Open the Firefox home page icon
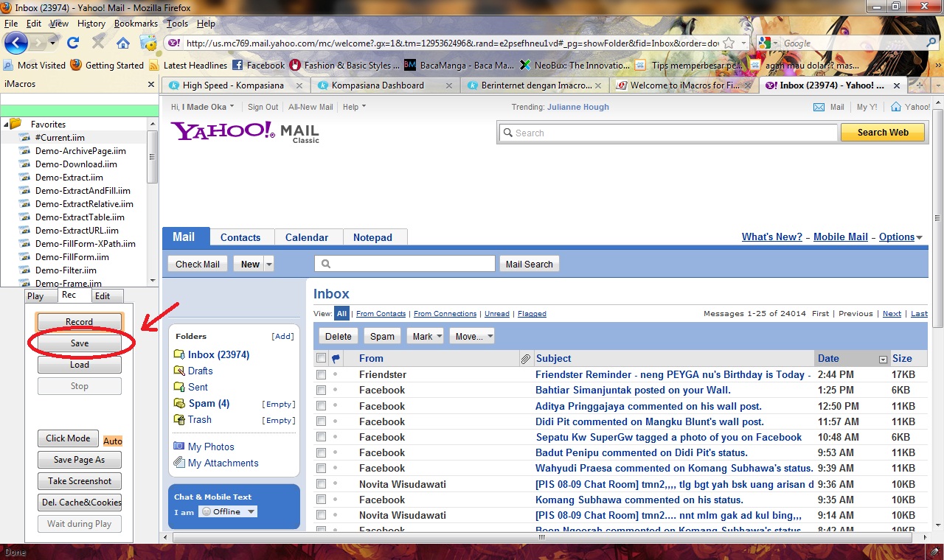Image resolution: width=944 pixels, height=560 pixels. tap(123, 43)
